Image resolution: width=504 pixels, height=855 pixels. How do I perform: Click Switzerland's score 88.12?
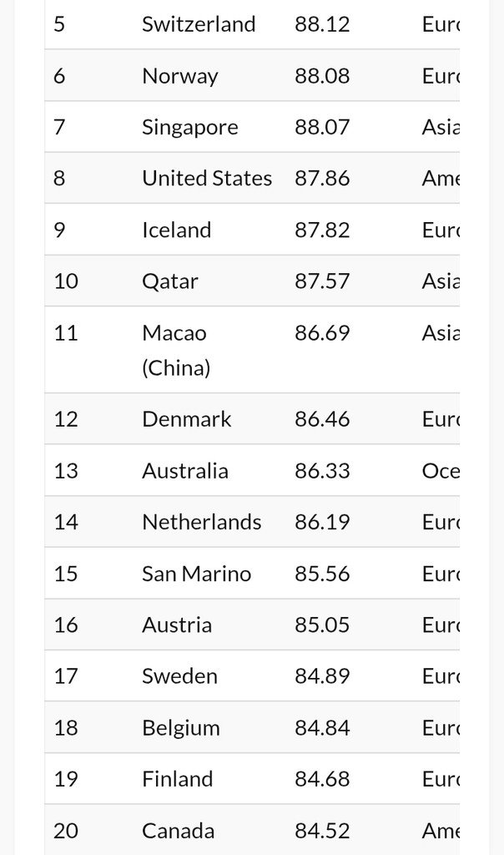coord(322,24)
